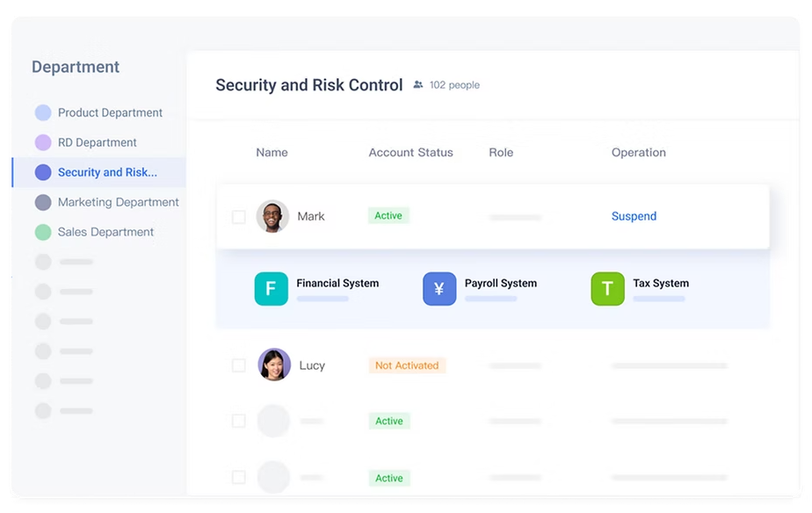Viewport: 812px width, 513px height.
Task: Open the Payroll System yen icon
Action: coord(439,288)
